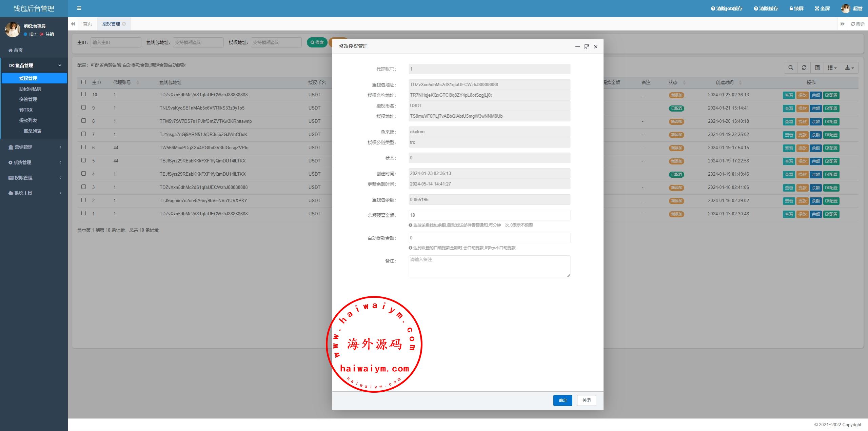868x431 pixels.
Task: Enter fullscreen with the 全屏 icon
Action: [817, 8]
